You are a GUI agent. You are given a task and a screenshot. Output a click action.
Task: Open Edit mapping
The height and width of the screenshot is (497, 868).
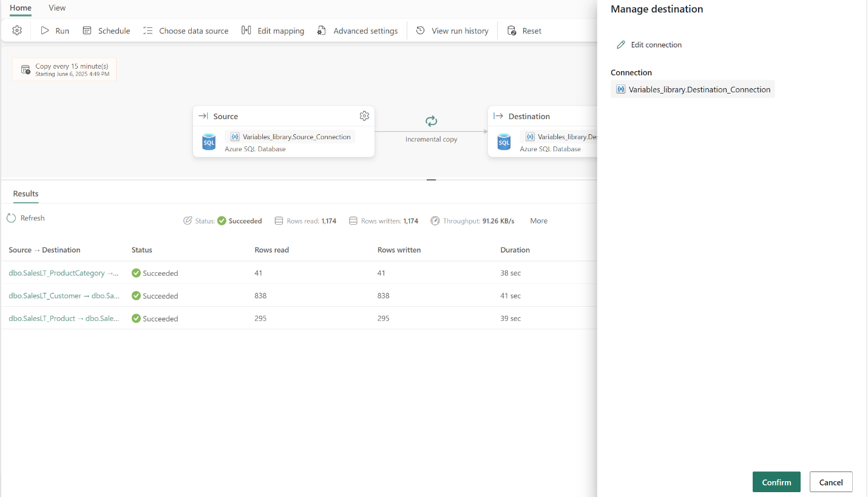[x=273, y=31]
